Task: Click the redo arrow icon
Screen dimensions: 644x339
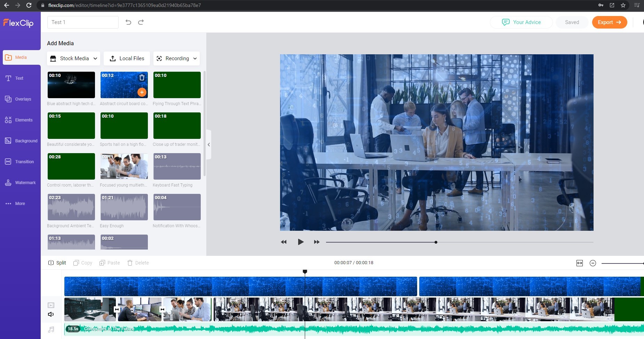Action: [141, 22]
